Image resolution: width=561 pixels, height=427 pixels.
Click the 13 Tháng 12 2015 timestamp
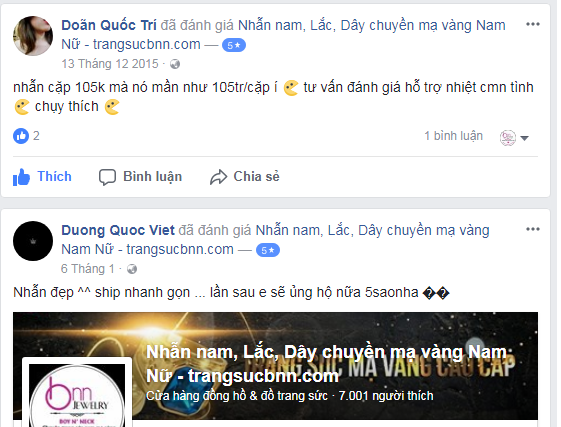pos(110,64)
